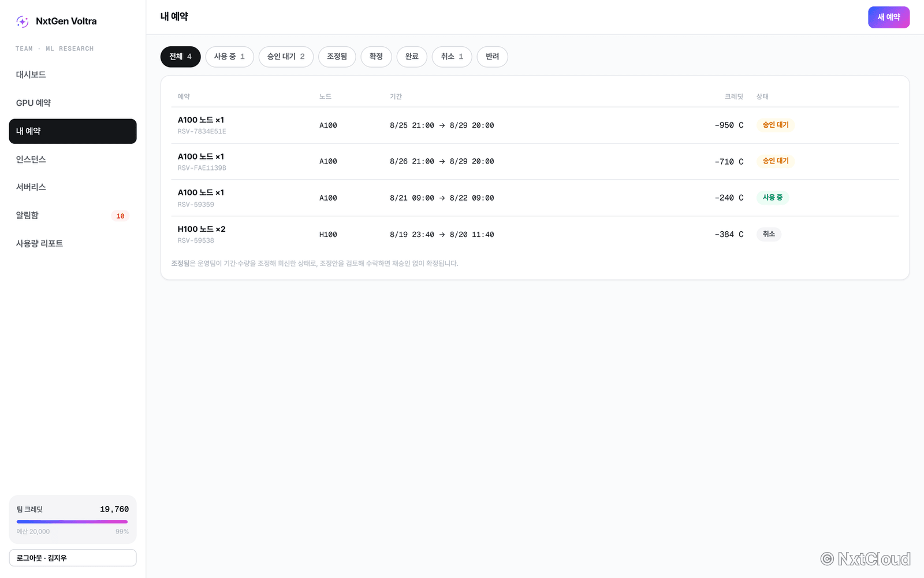Click the 사용 중 status badge

click(773, 198)
